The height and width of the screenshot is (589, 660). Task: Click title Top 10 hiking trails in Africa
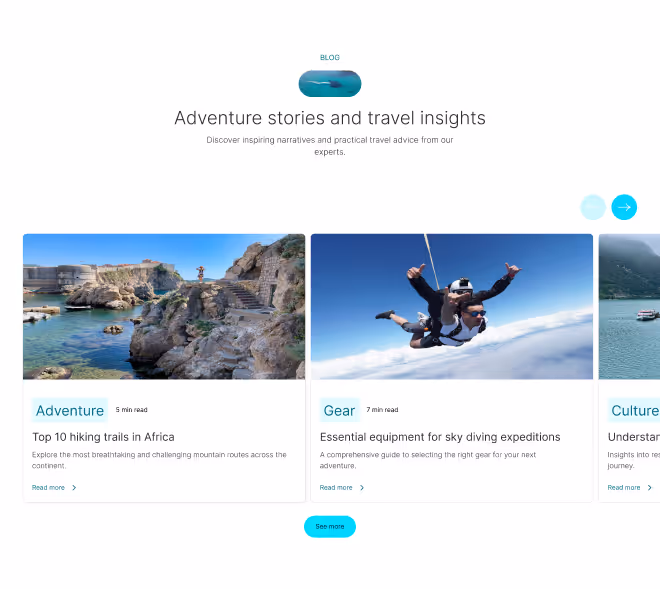(x=103, y=437)
